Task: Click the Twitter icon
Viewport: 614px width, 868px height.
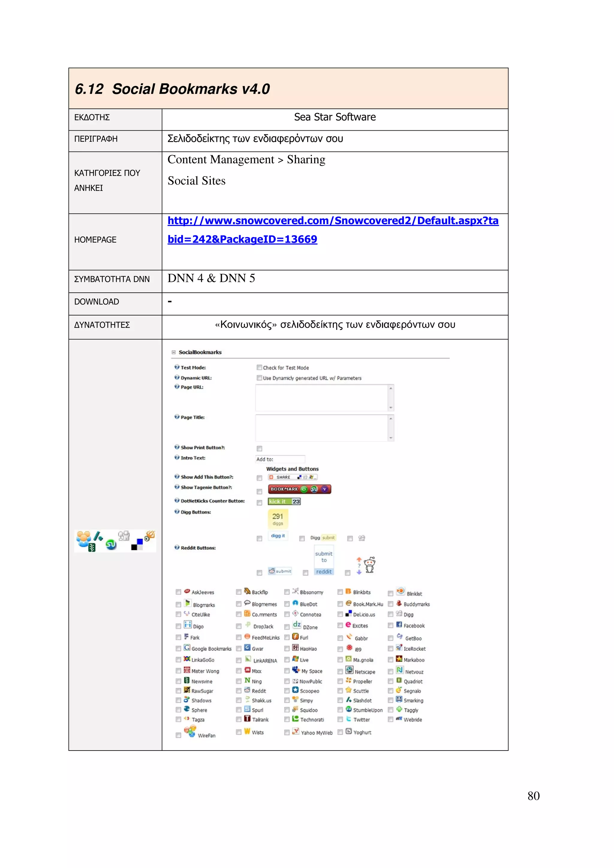Action: coord(349,719)
